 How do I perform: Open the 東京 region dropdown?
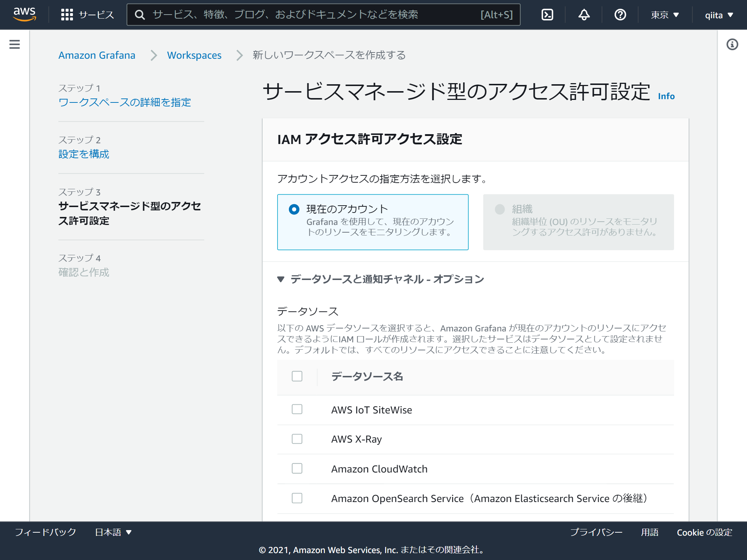click(665, 15)
